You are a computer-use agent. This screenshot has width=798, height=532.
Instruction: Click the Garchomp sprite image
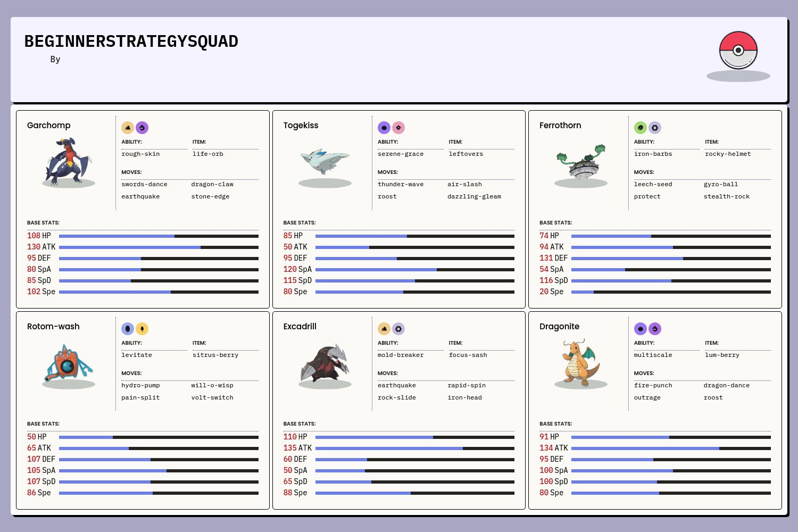(x=69, y=161)
